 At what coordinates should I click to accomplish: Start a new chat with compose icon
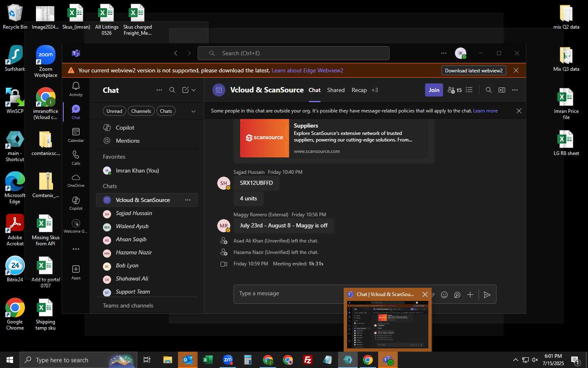(x=185, y=90)
